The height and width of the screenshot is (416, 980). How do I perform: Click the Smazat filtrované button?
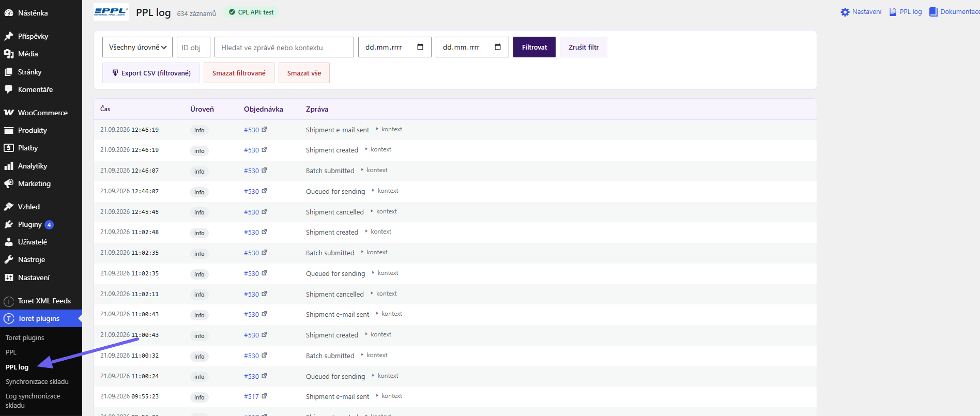(x=239, y=73)
